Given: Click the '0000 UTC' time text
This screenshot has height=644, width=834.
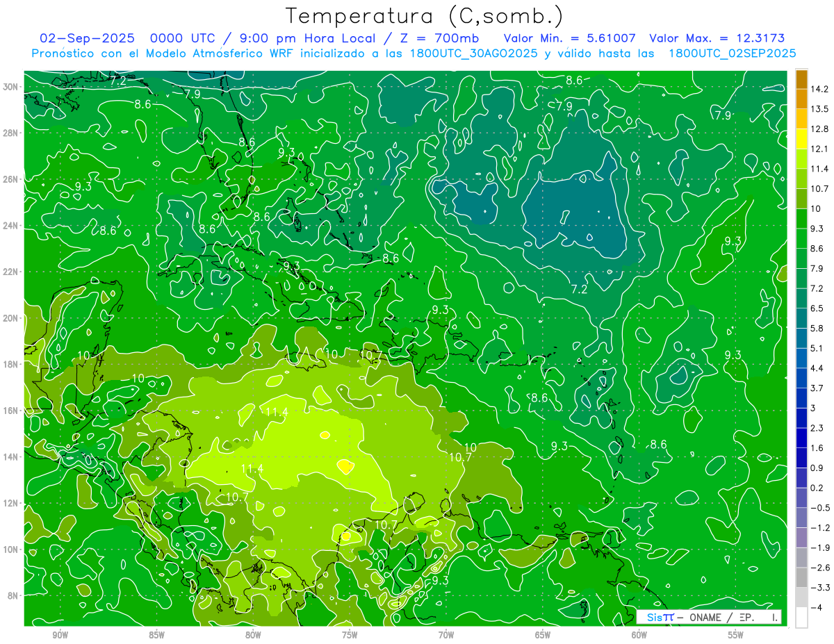Looking at the screenshot, I should point(184,38).
